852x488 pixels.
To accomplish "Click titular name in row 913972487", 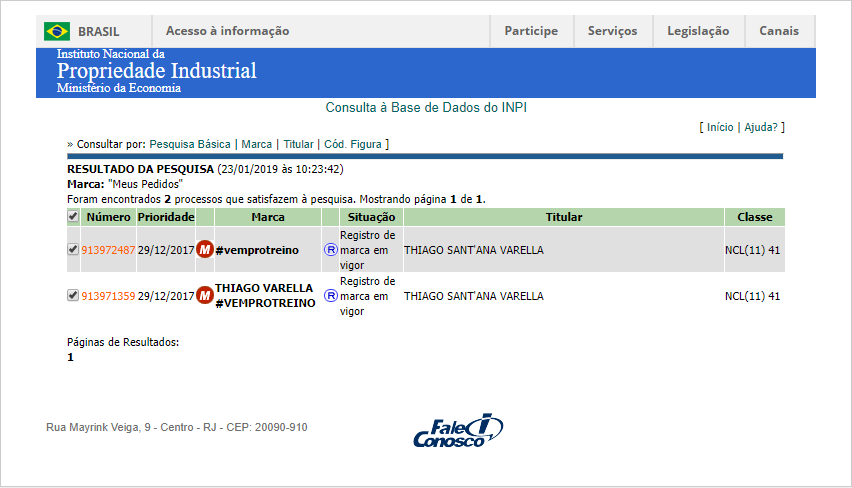I will coord(473,250).
